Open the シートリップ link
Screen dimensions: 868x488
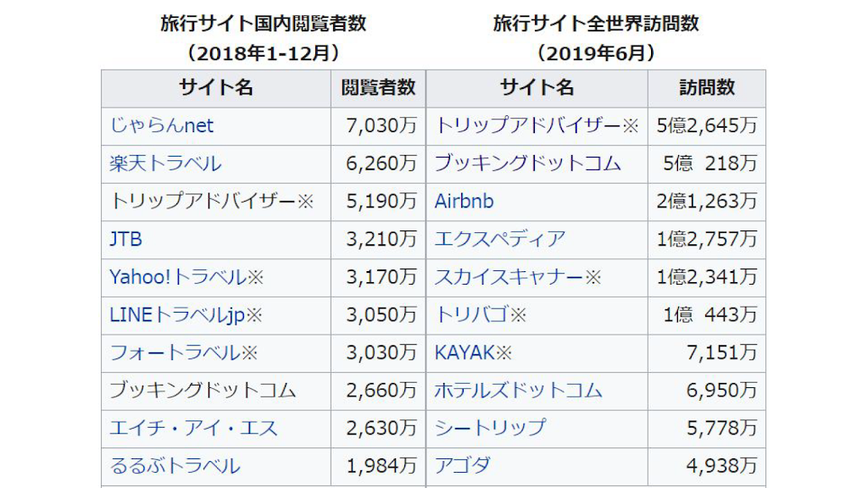click(490, 429)
